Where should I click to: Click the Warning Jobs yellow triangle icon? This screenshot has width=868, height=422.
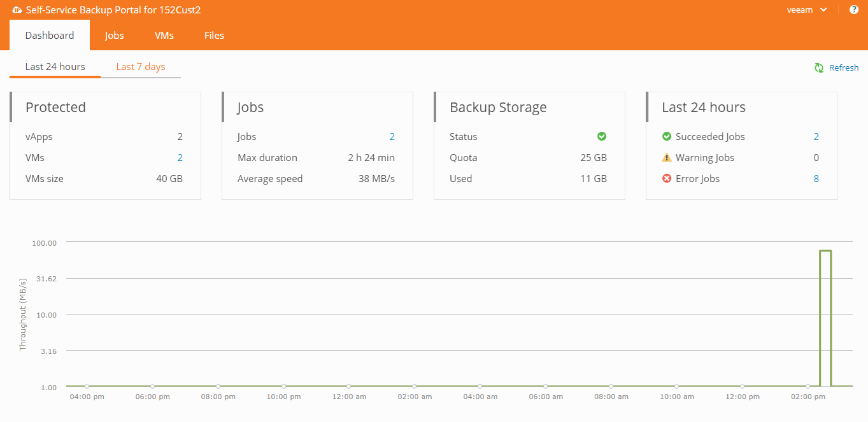tap(667, 158)
